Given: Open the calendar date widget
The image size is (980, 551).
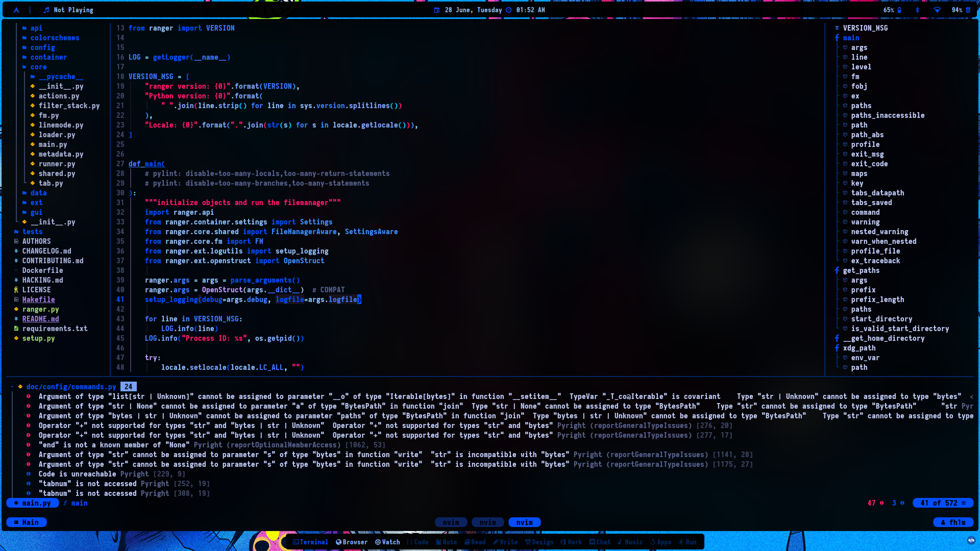Looking at the screenshot, I should [x=468, y=10].
